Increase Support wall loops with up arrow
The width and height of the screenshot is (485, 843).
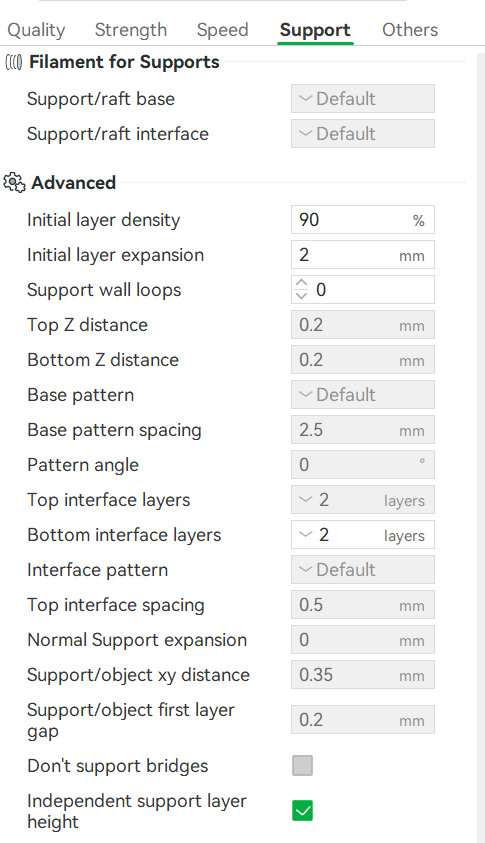302,283
